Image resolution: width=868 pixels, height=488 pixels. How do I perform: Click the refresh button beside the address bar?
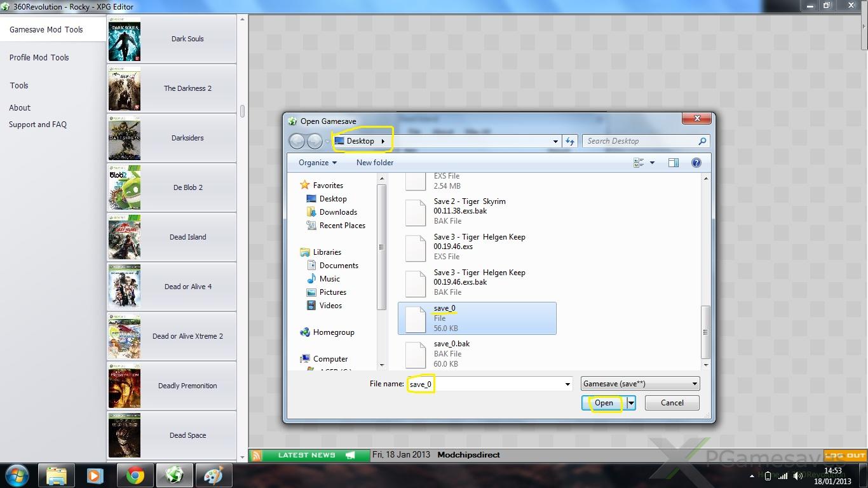tap(570, 141)
